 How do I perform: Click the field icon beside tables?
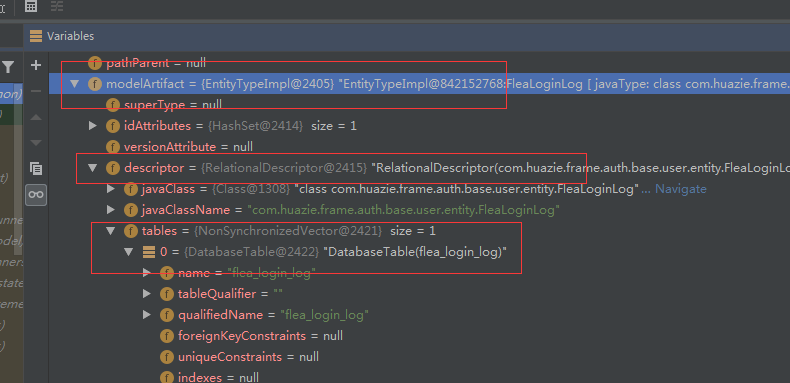(x=130, y=231)
